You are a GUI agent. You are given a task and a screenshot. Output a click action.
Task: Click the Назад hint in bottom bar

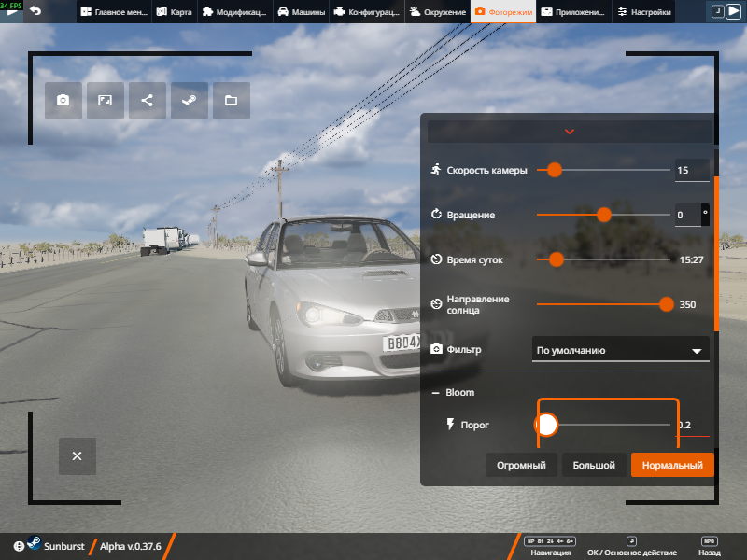pos(710,547)
